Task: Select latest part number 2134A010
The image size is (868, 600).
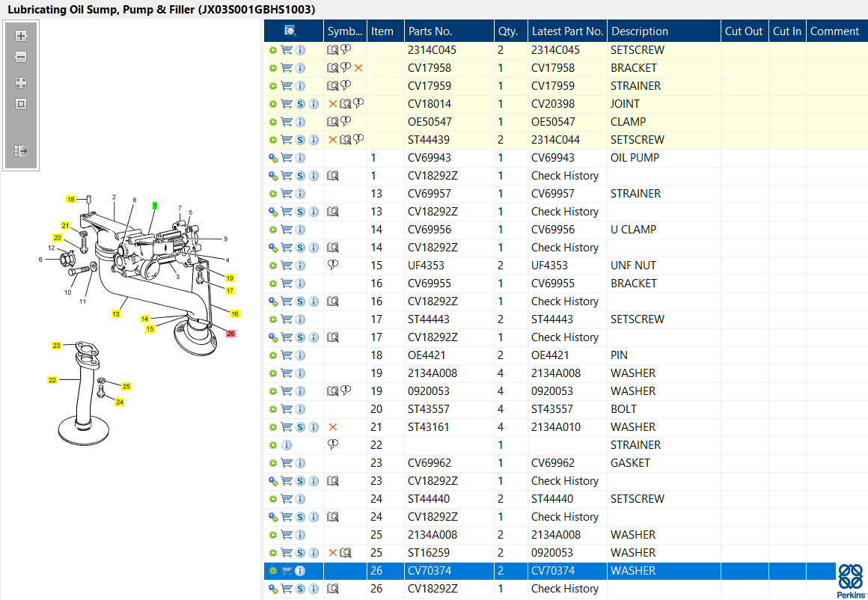Action: 556,427
